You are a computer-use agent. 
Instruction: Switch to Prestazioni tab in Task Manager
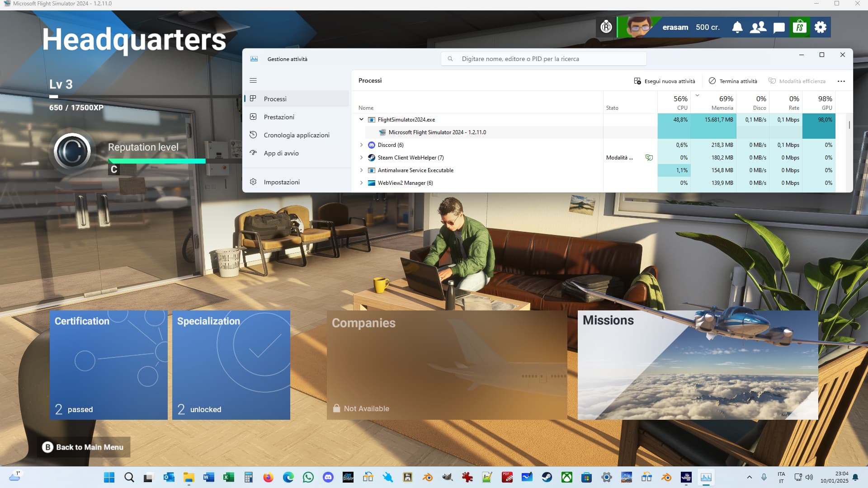279,117
